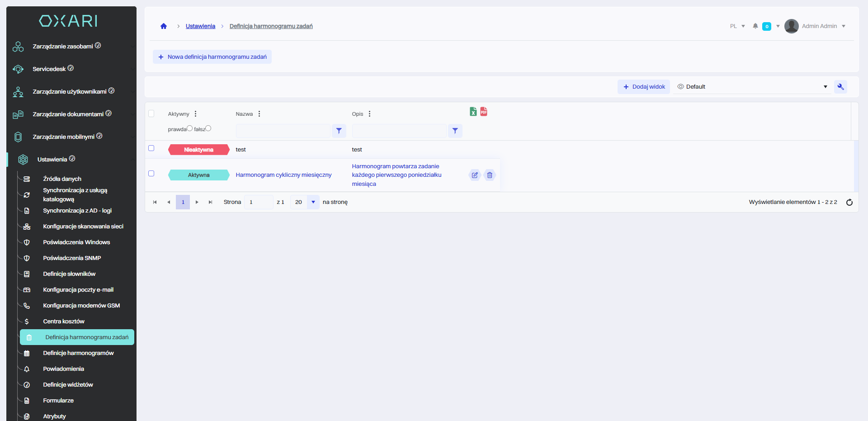The height and width of the screenshot is (421, 868).
Task: Expand items per page dropdown
Action: (x=313, y=202)
